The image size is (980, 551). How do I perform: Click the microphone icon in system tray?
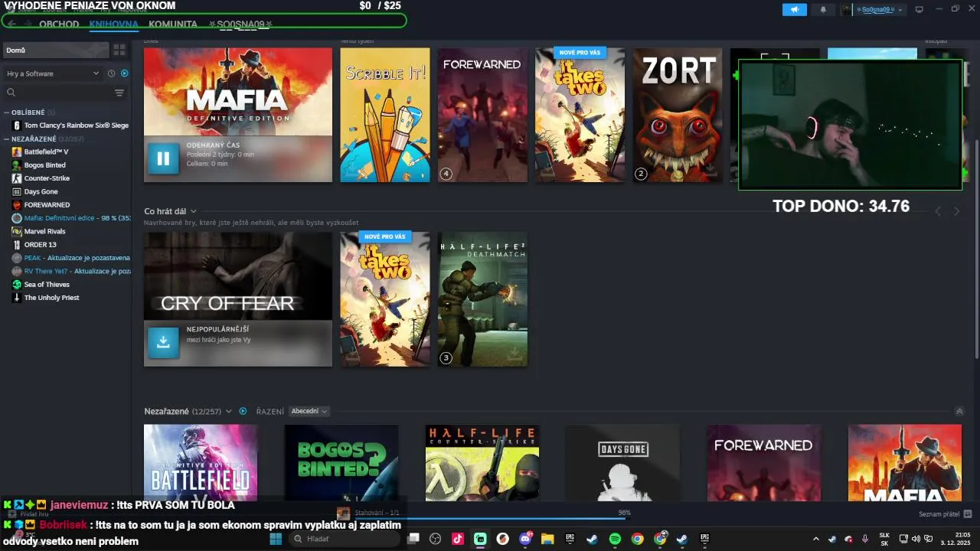click(x=865, y=539)
